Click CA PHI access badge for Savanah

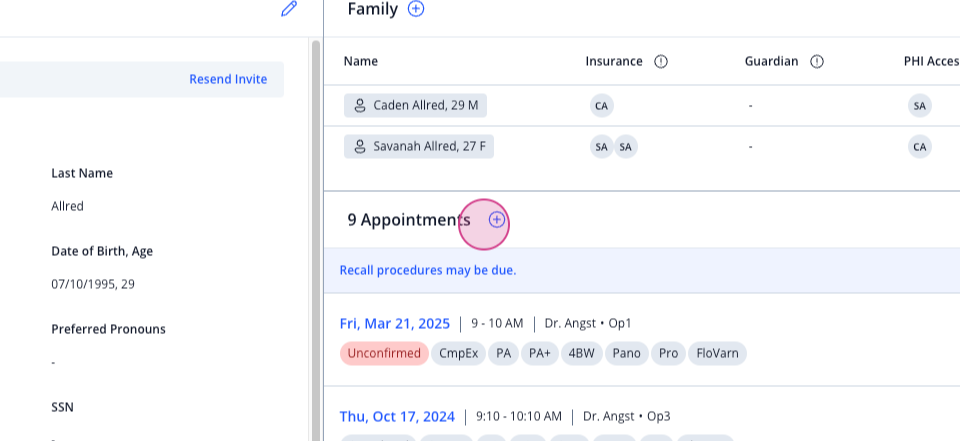[920, 147]
